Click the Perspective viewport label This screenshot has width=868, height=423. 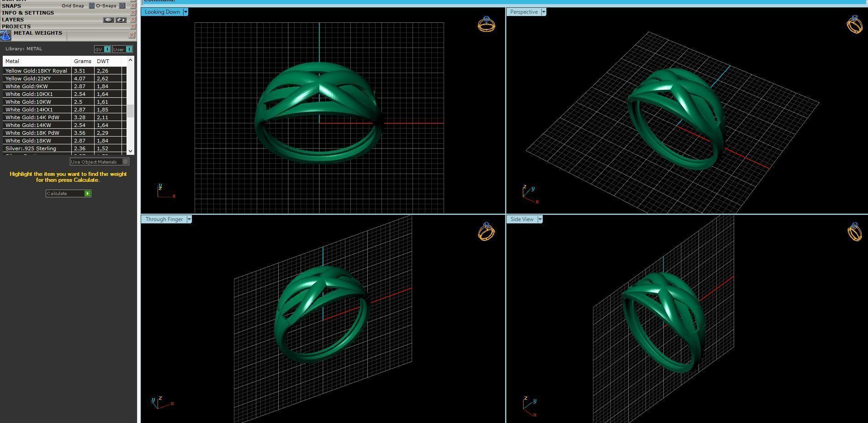[524, 12]
